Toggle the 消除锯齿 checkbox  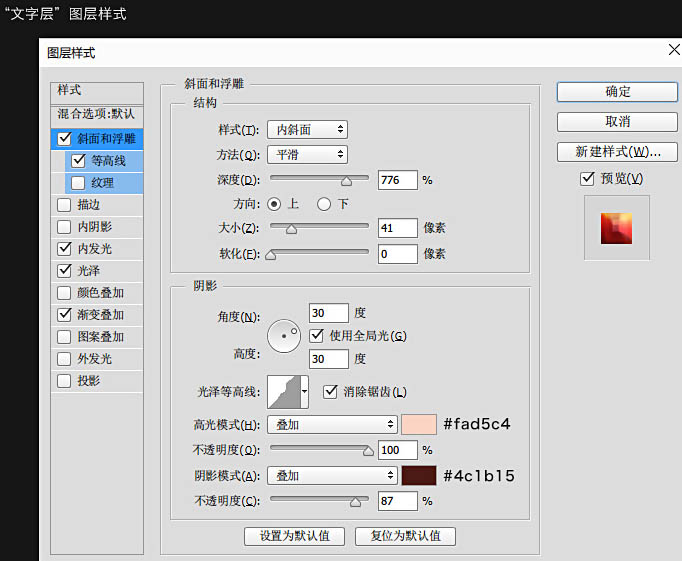coord(330,391)
